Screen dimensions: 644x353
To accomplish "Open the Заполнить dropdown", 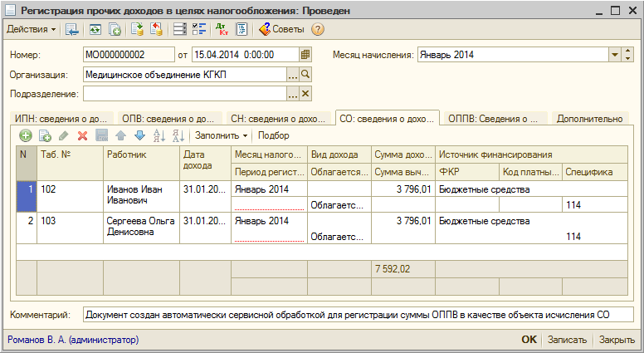I will point(222,135).
